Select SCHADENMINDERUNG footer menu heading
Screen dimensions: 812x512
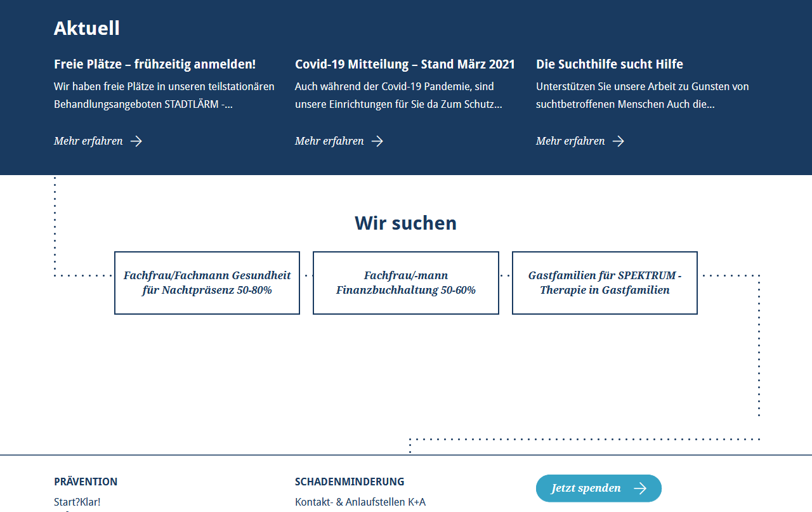pos(350,482)
